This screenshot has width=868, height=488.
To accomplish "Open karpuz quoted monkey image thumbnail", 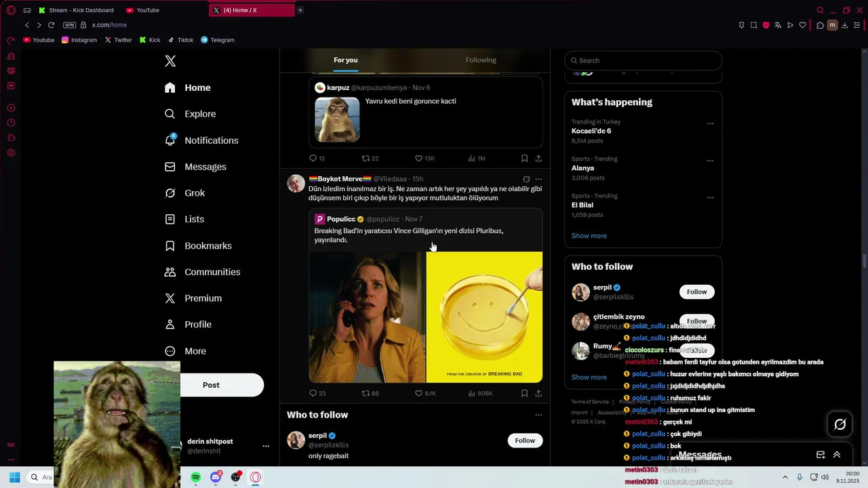I will [337, 119].
